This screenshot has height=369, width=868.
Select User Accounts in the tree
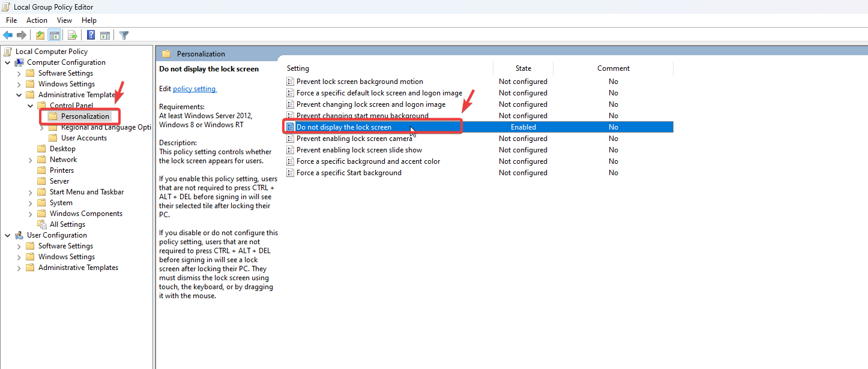click(x=84, y=138)
